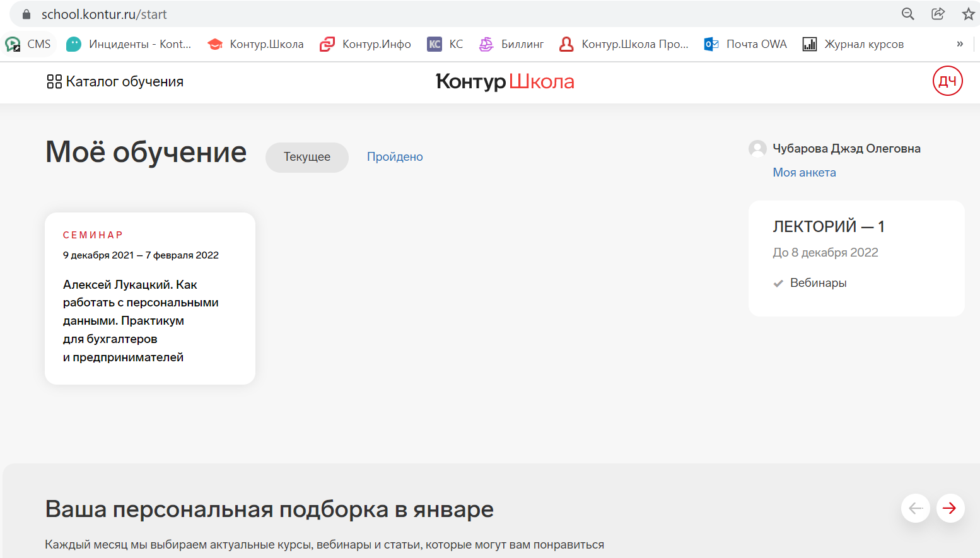Open the Биллинг bookmark
980x558 pixels.
pyautogui.click(x=511, y=44)
